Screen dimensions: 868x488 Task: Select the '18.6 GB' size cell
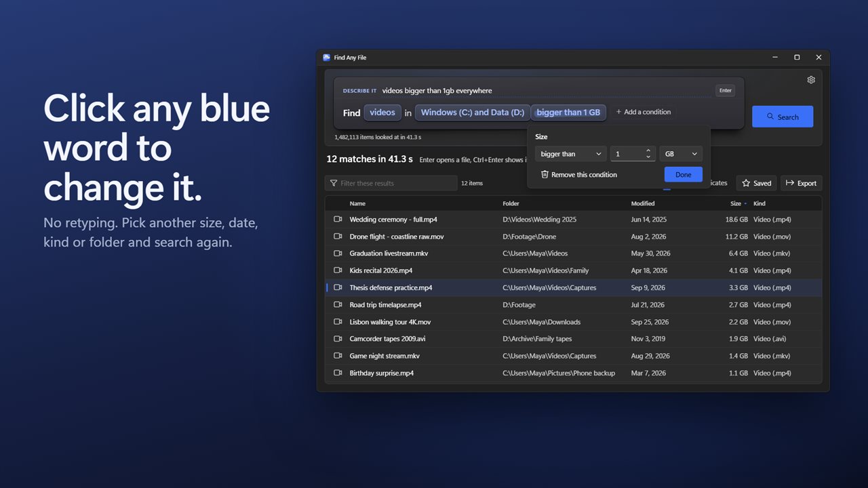pyautogui.click(x=736, y=220)
